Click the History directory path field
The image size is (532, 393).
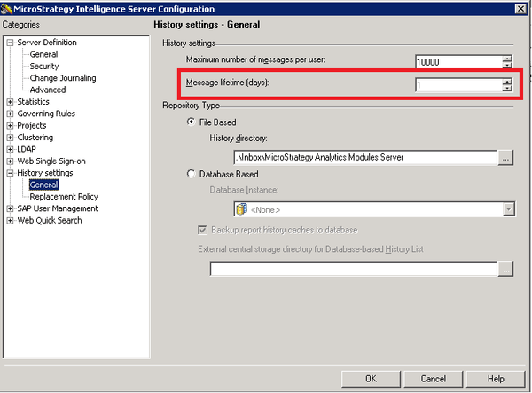[x=365, y=158]
